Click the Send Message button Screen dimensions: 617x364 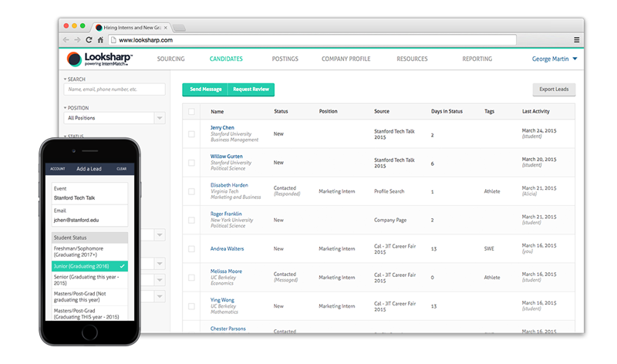(205, 89)
